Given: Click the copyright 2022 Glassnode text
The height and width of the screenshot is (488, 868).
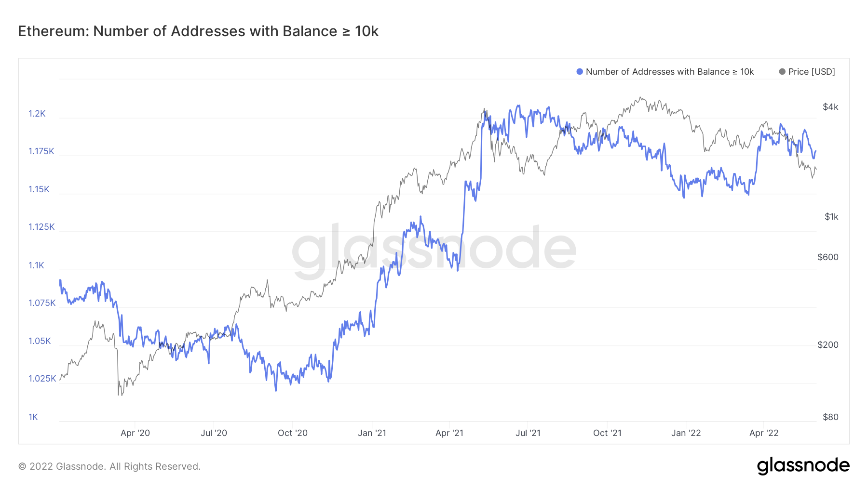Looking at the screenshot, I should (109, 466).
